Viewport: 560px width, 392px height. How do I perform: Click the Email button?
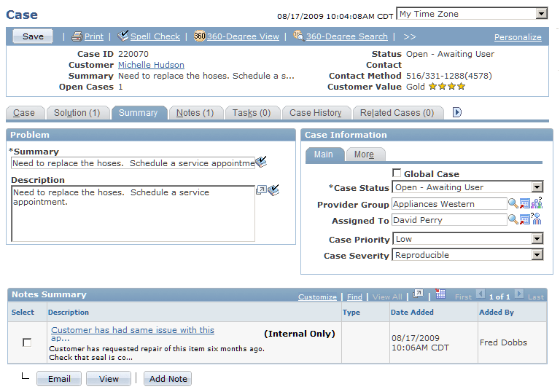(59, 379)
